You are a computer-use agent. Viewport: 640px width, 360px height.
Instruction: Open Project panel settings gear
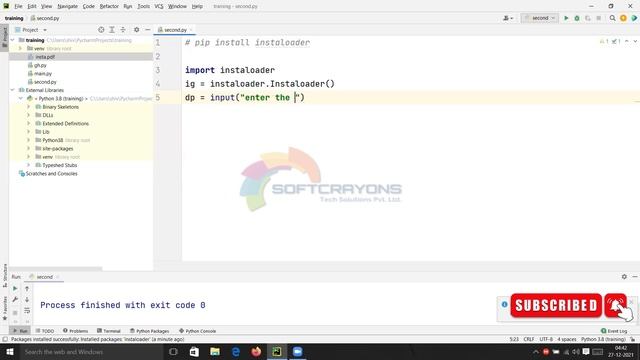(x=137, y=30)
